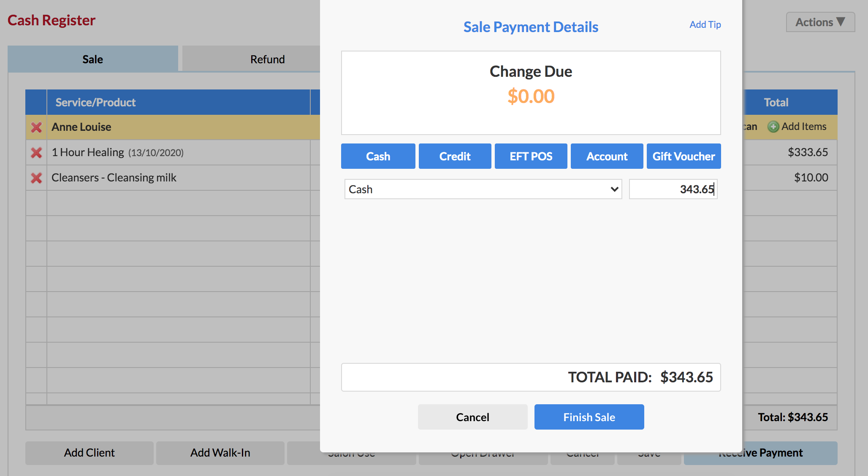This screenshot has height=476, width=868.
Task: Click the Receive Payment button
Action: click(x=760, y=453)
